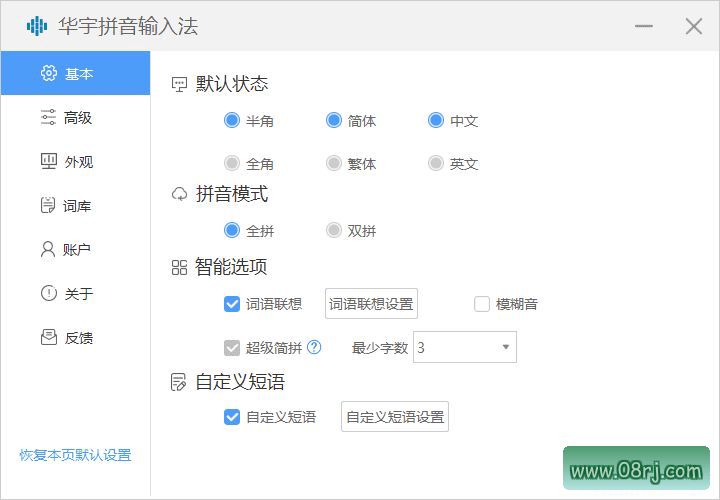
Task: Uncheck the 词语联想 checkbox
Action: 232,304
